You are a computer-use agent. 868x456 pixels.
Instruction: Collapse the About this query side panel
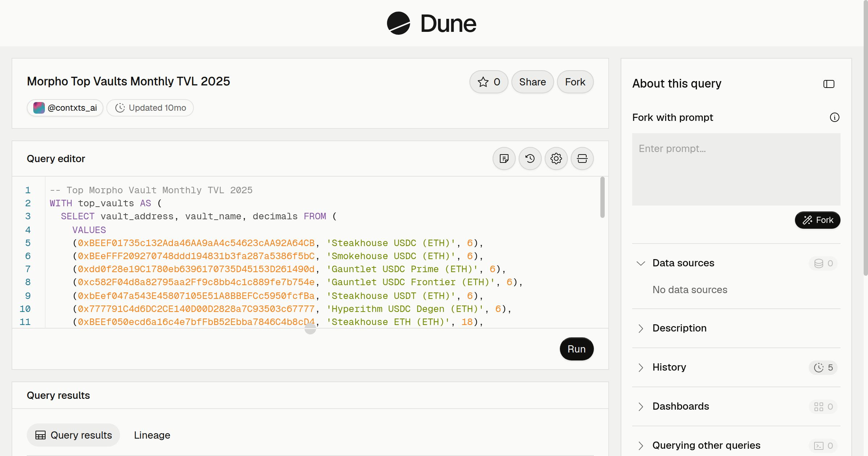click(x=829, y=84)
